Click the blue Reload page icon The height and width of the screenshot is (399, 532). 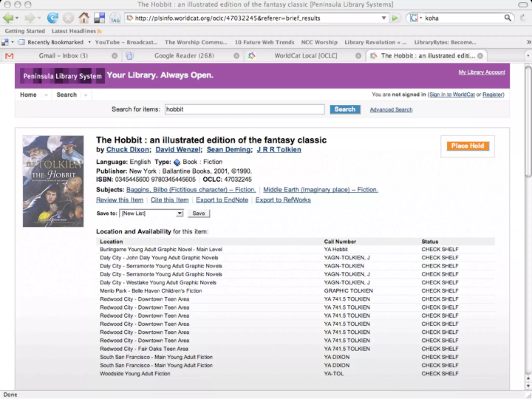click(x=53, y=18)
